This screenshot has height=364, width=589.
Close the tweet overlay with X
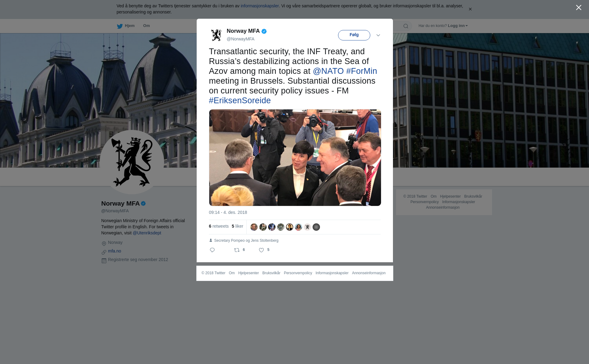coord(579,8)
